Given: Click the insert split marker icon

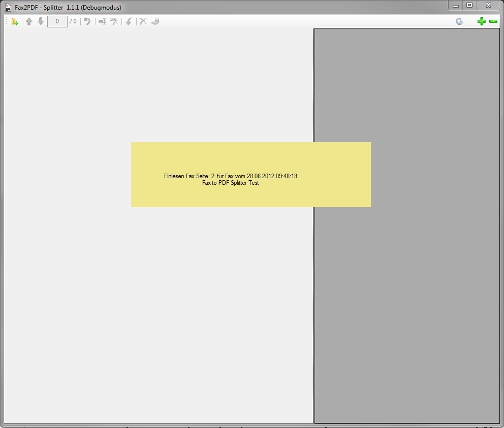Looking at the screenshot, I should coord(102,21).
